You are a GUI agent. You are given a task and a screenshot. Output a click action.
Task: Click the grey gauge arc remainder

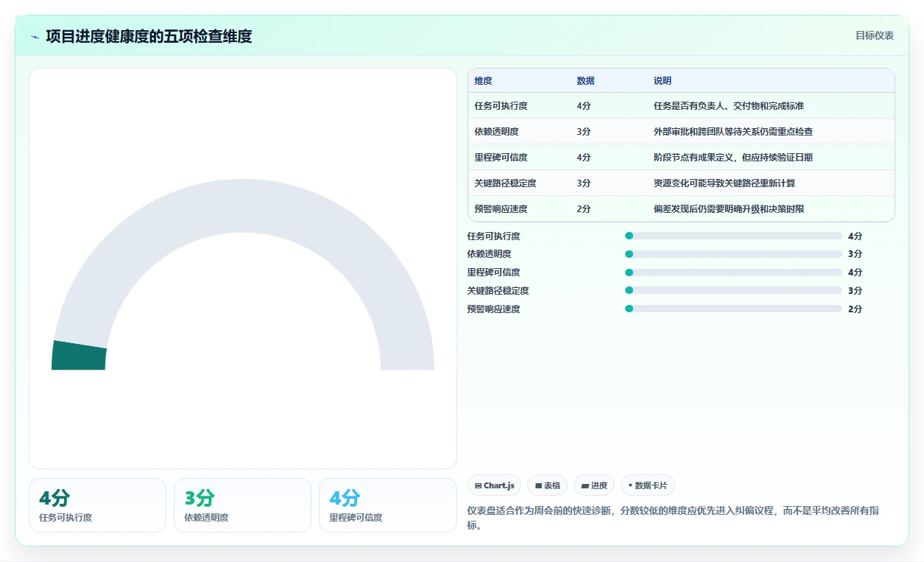click(243, 206)
